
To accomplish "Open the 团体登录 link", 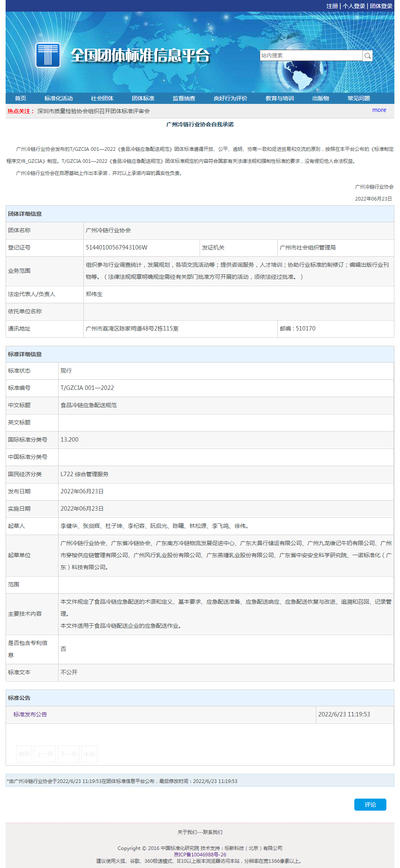I will (x=381, y=6).
